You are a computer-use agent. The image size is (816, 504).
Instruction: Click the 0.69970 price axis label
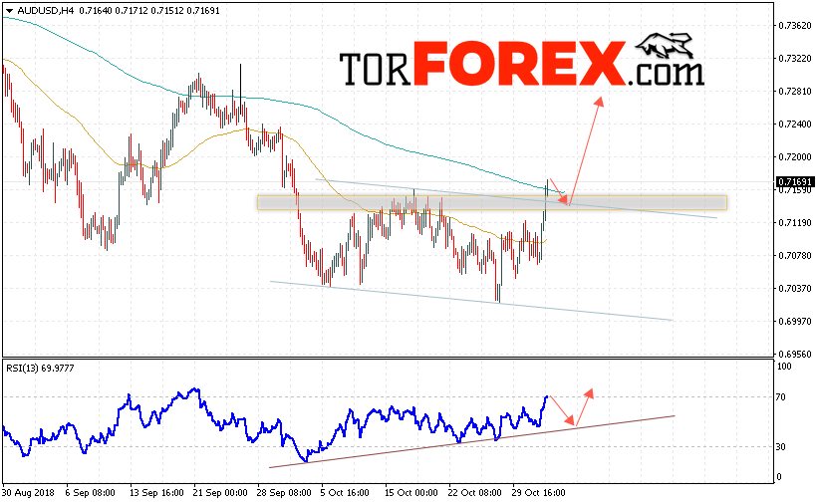click(795, 322)
